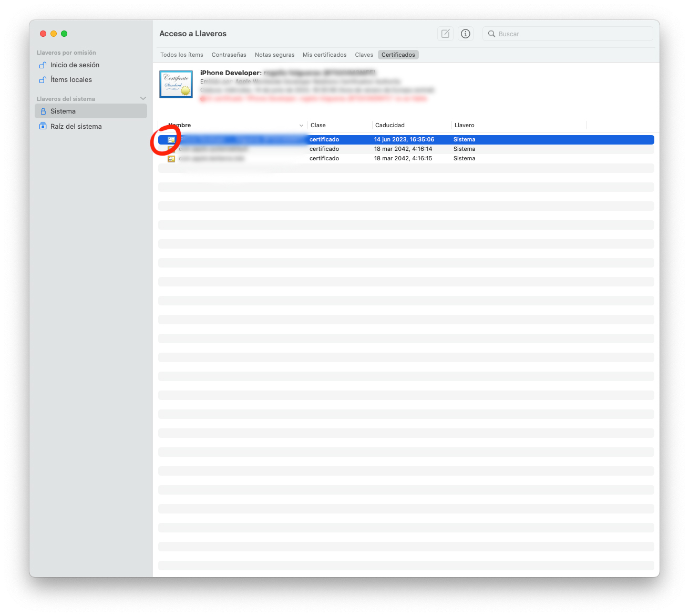The width and height of the screenshot is (689, 616).
Task: Click the lock icon beside the Sistema keychain
Action: point(44,111)
